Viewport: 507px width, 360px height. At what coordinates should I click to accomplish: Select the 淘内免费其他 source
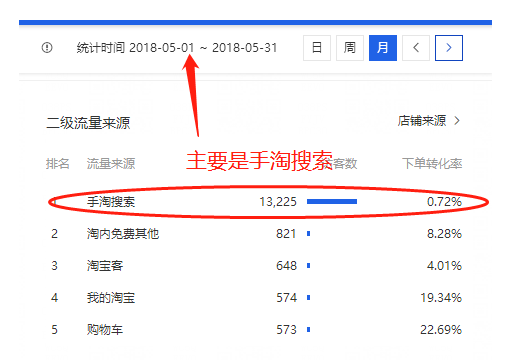[x=123, y=234]
